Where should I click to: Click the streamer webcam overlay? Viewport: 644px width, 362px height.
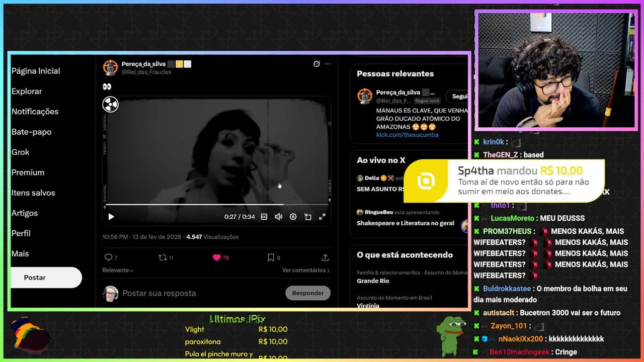click(x=556, y=70)
